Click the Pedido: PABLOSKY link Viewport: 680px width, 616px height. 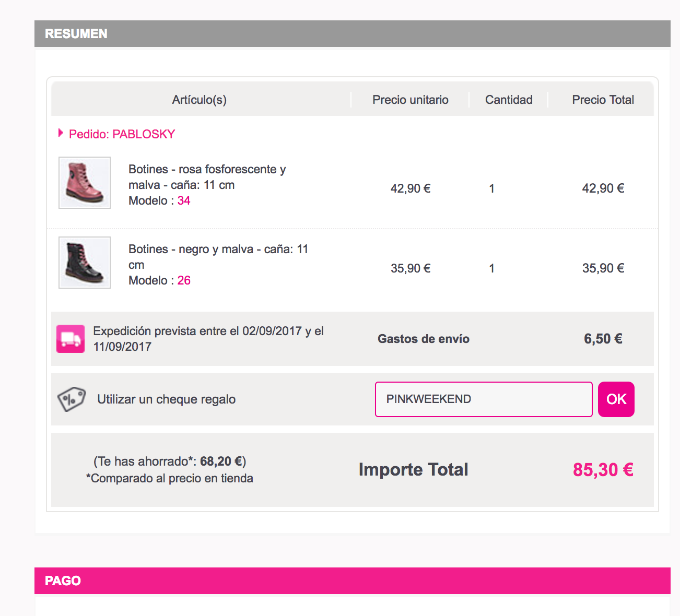(x=122, y=134)
